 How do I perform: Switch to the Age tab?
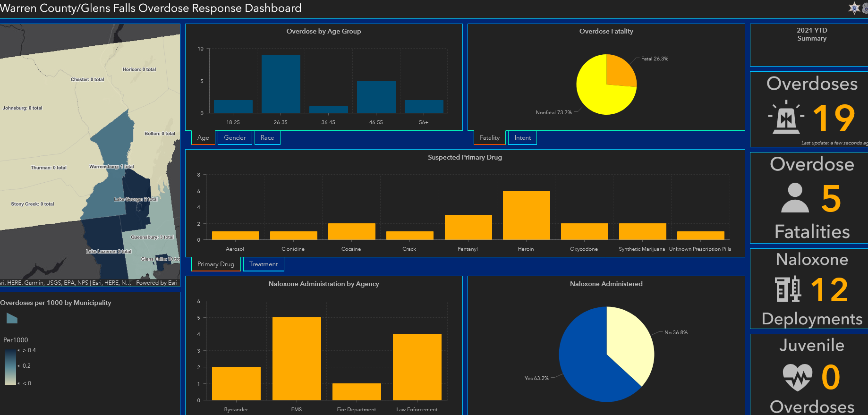click(x=203, y=138)
